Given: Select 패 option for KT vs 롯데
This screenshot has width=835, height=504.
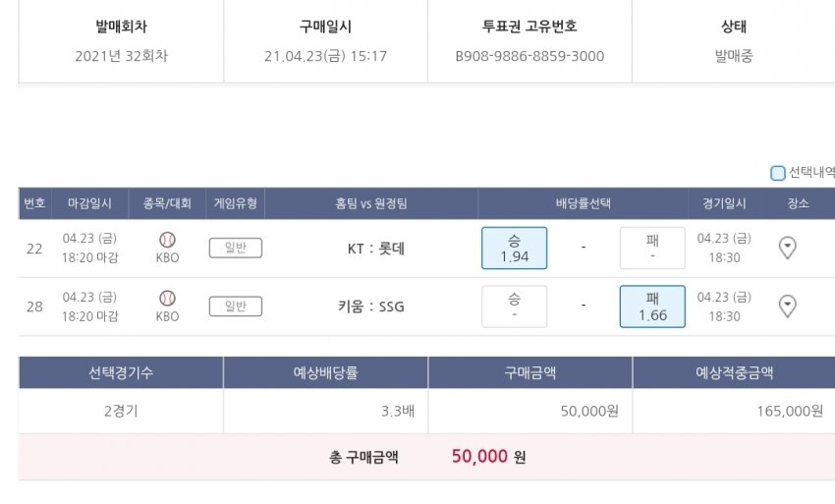Looking at the screenshot, I should click(x=652, y=248).
